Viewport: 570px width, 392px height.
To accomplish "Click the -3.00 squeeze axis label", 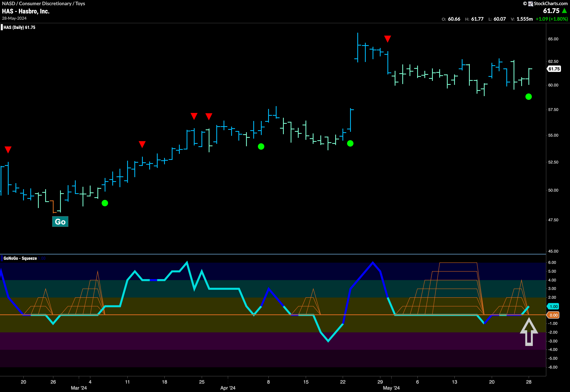I will [x=552, y=341].
